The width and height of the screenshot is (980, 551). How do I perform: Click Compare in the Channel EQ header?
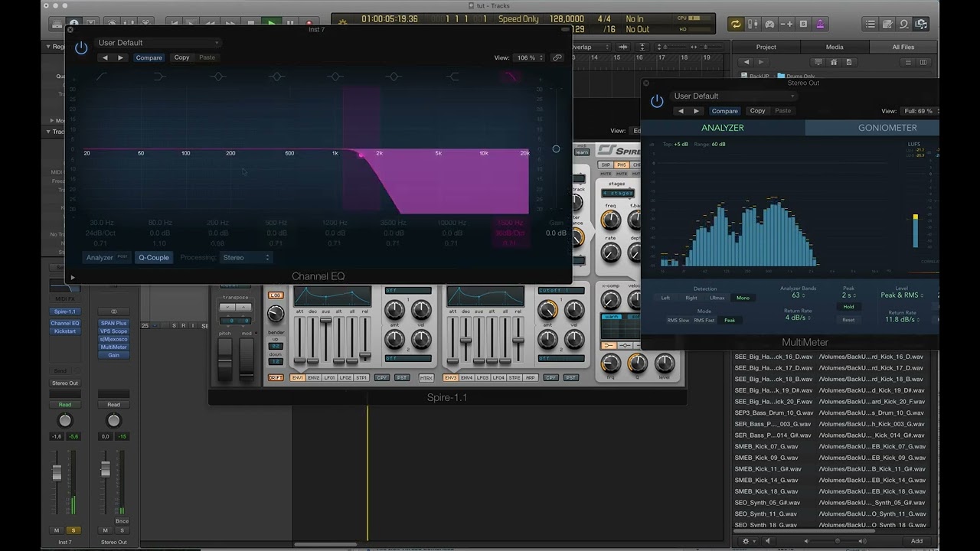click(149, 58)
